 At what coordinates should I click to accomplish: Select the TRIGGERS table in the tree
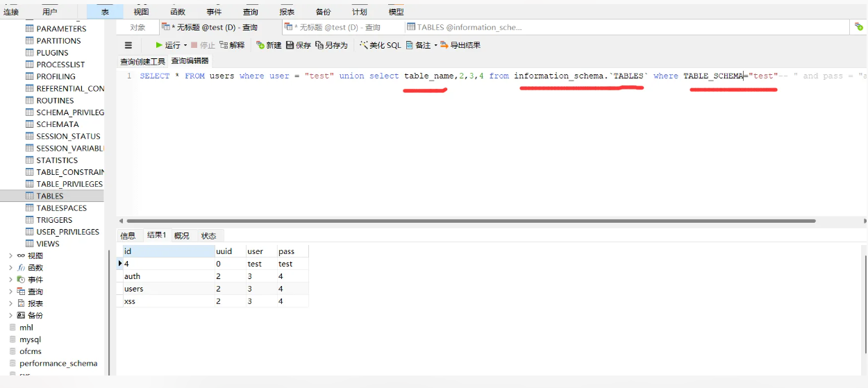click(54, 220)
